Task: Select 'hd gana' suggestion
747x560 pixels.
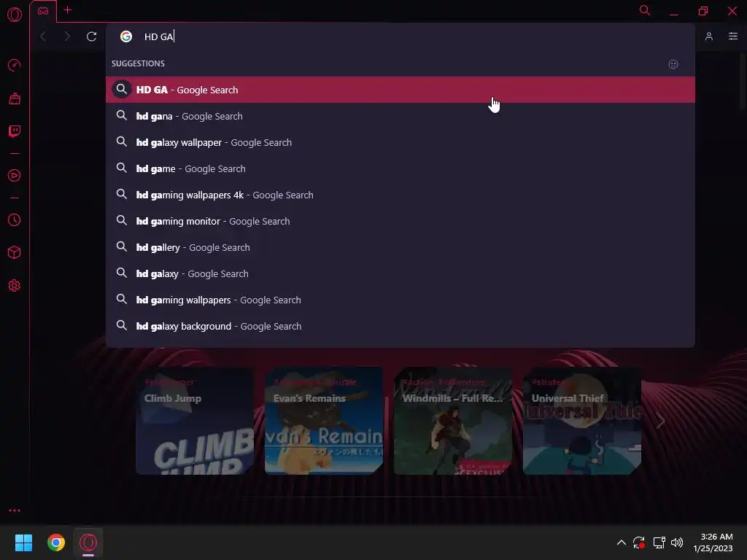Action: (x=400, y=116)
